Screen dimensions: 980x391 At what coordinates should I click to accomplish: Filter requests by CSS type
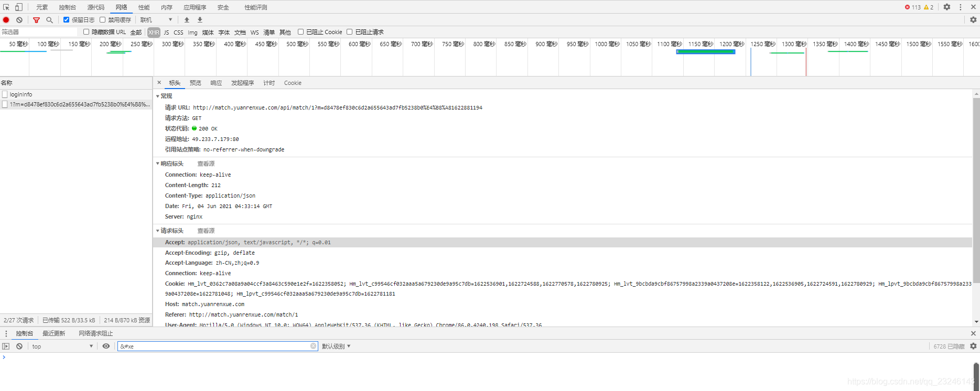178,32
